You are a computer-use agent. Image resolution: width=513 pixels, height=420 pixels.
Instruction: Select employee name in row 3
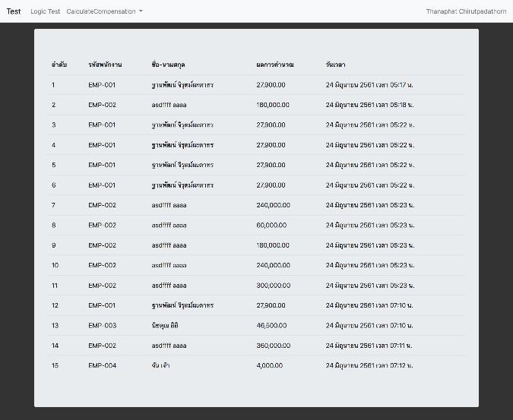click(182, 125)
